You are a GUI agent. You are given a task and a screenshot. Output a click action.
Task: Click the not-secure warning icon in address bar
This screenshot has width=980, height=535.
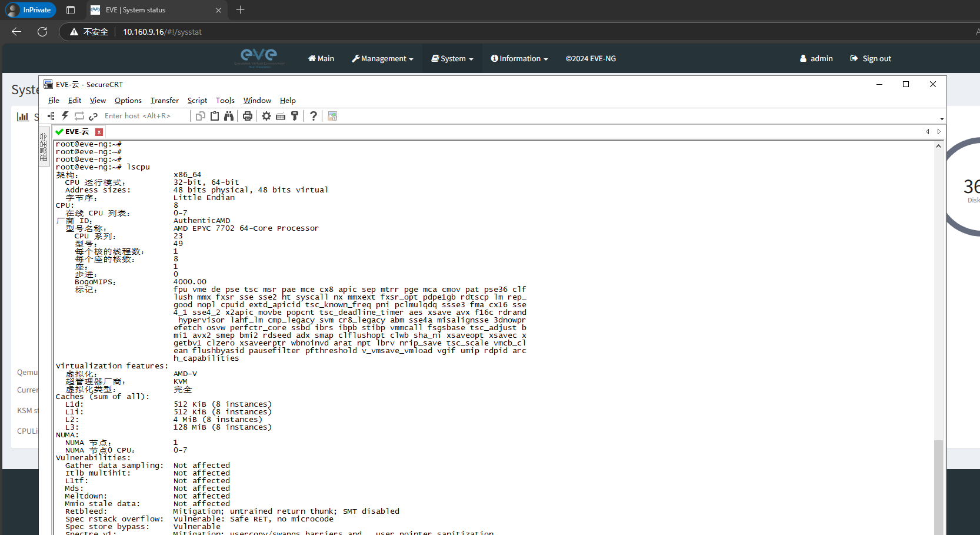tap(74, 32)
